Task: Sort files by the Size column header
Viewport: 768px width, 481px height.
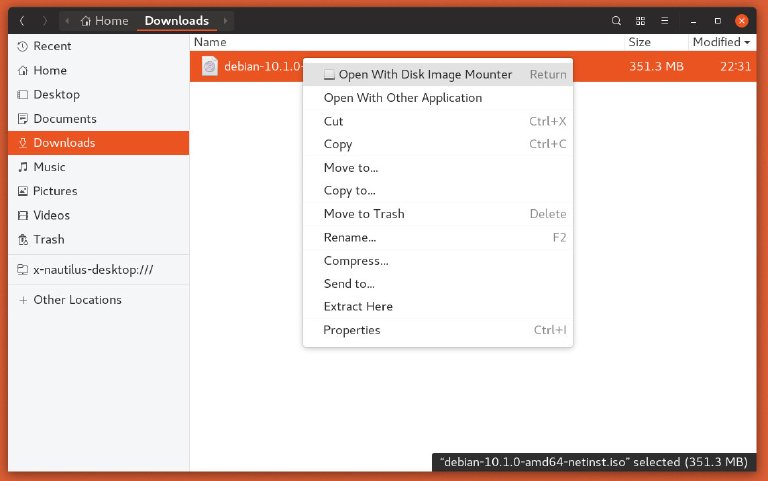Action: [x=640, y=42]
